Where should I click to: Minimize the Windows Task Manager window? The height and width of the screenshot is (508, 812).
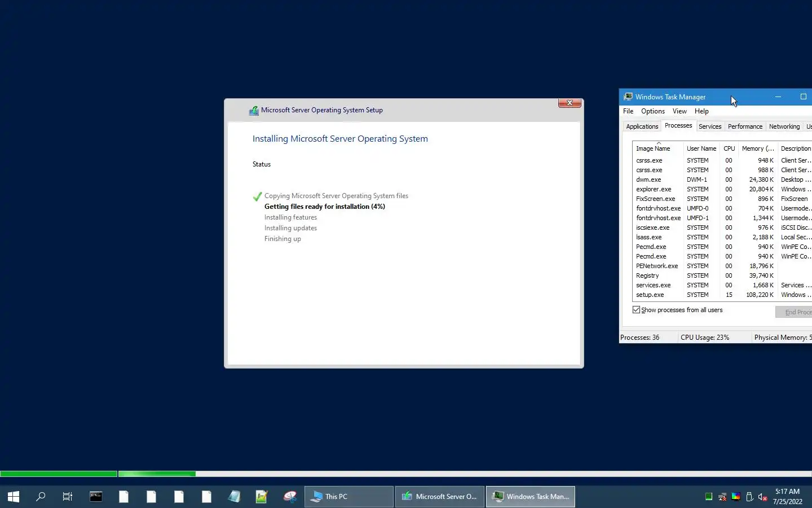pos(778,97)
